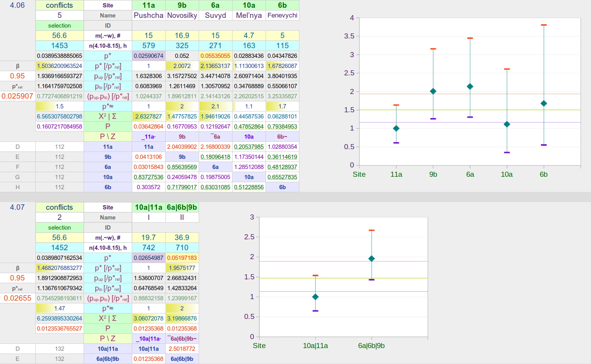
Task: Click the teal diamond for 6b in upper chart
Action: 544,103
